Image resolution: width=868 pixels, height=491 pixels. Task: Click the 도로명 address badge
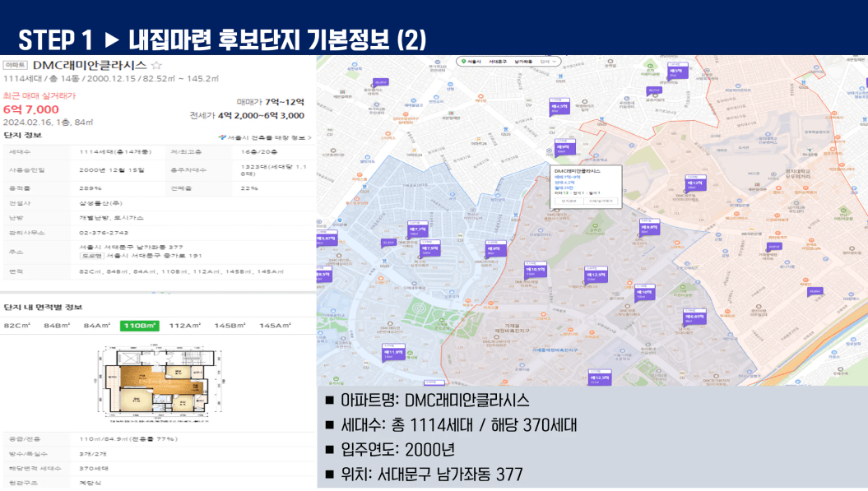tap(91, 256)
